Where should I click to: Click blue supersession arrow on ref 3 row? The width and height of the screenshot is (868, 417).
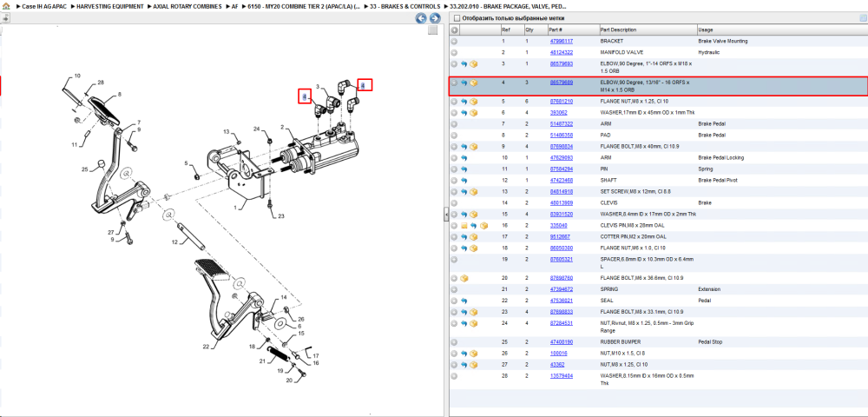click(x=464, y=64)
